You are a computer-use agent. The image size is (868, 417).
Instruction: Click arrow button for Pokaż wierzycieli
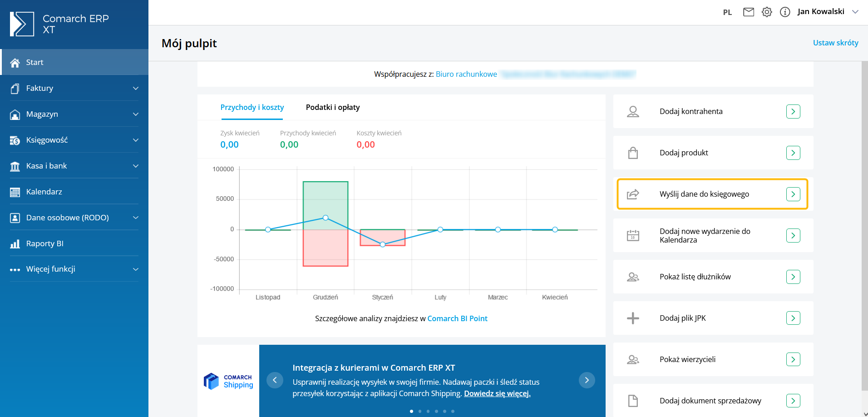pos(793,359)
